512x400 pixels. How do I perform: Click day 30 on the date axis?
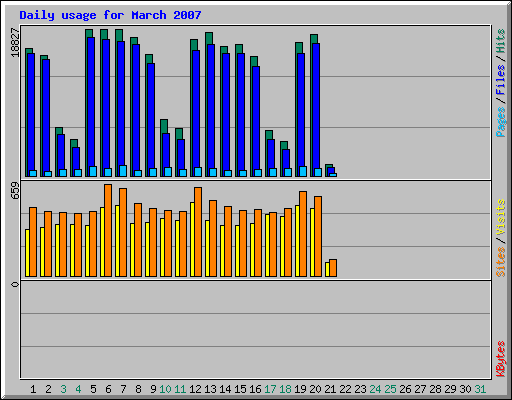click(465, 389)
